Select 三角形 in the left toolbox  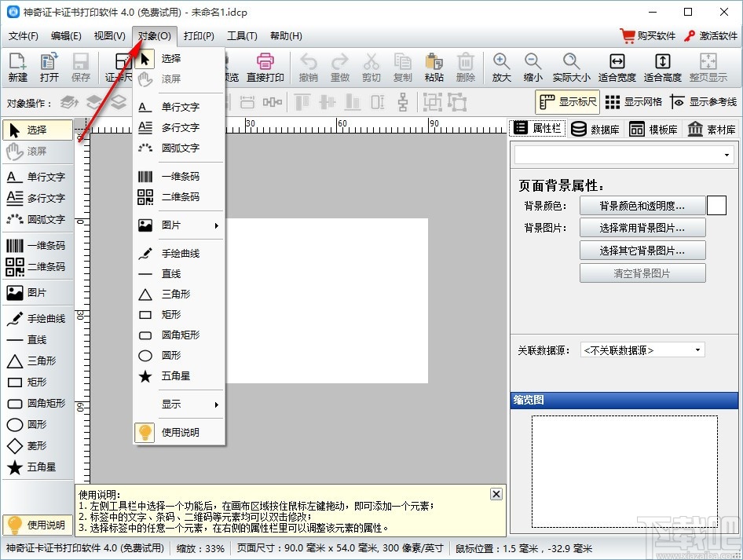click(37, 361)
